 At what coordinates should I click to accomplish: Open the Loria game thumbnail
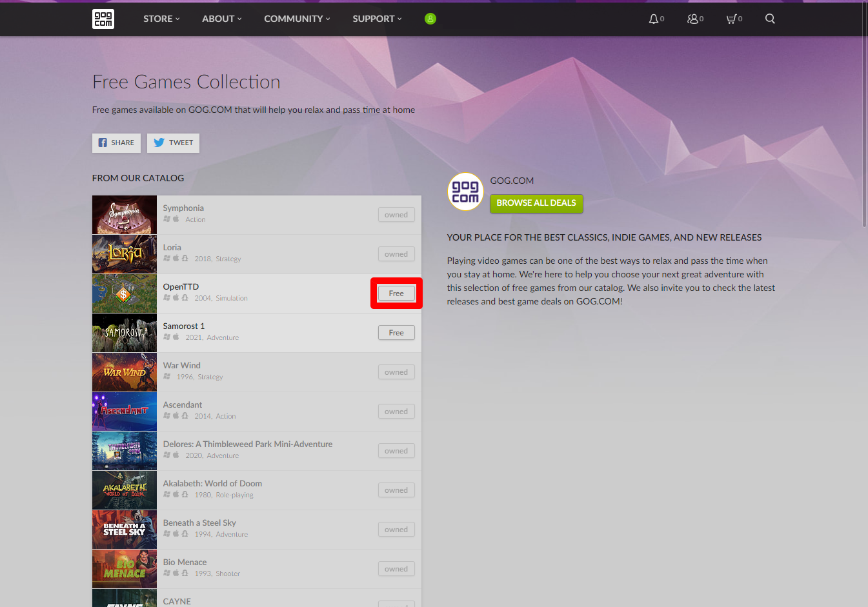tap(125, 254)
